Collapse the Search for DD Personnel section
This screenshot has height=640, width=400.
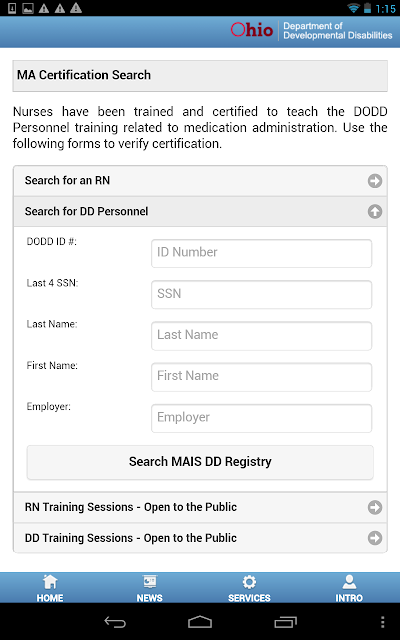tap(200, 211)
